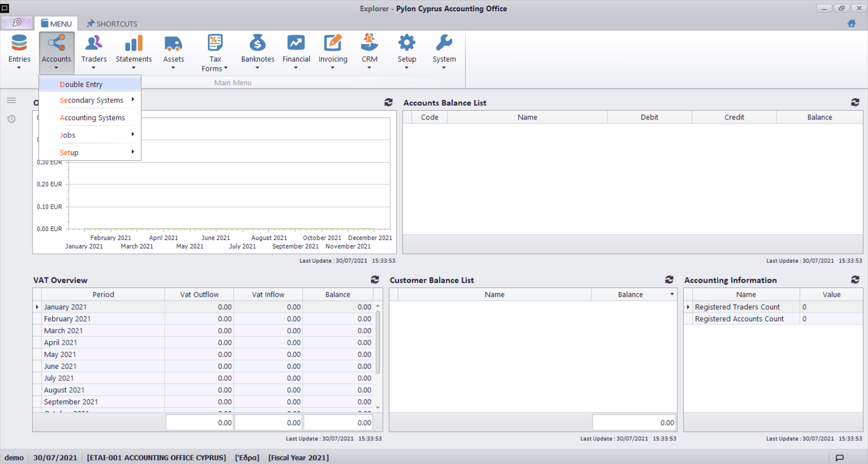
Task: Click the home icon at top right
Action: pyautogui.click(x=851, y=23)
